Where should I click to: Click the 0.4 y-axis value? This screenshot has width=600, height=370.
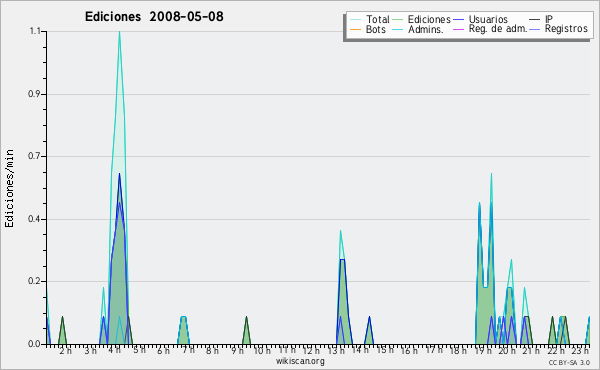(34, 219)
